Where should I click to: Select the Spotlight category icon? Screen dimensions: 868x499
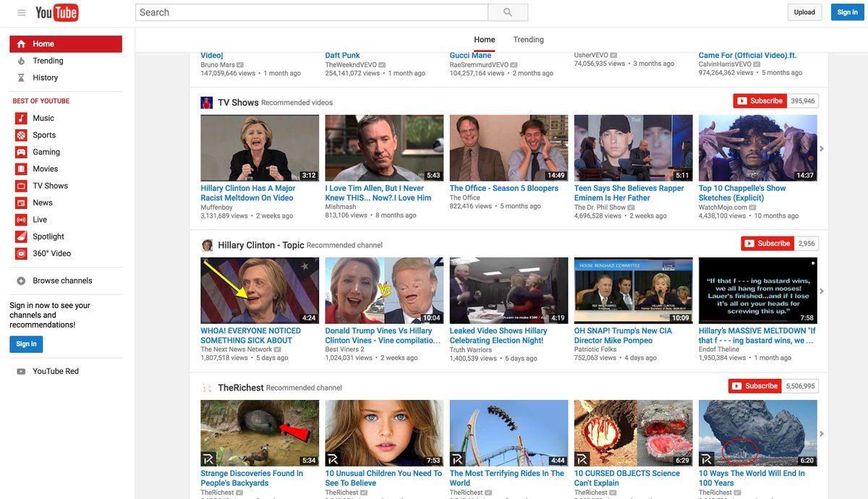21,236
